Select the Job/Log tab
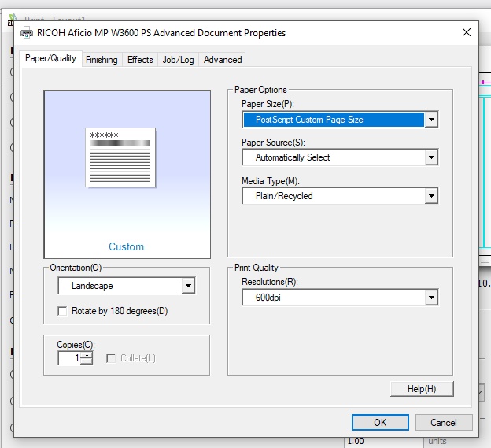 (x=178, y=60)
